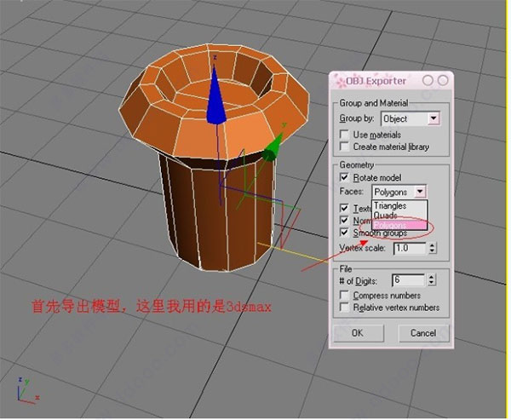Click the viewport axis tripod icon
The width and height of the screenshot is (511, 420).
point(26,390)
